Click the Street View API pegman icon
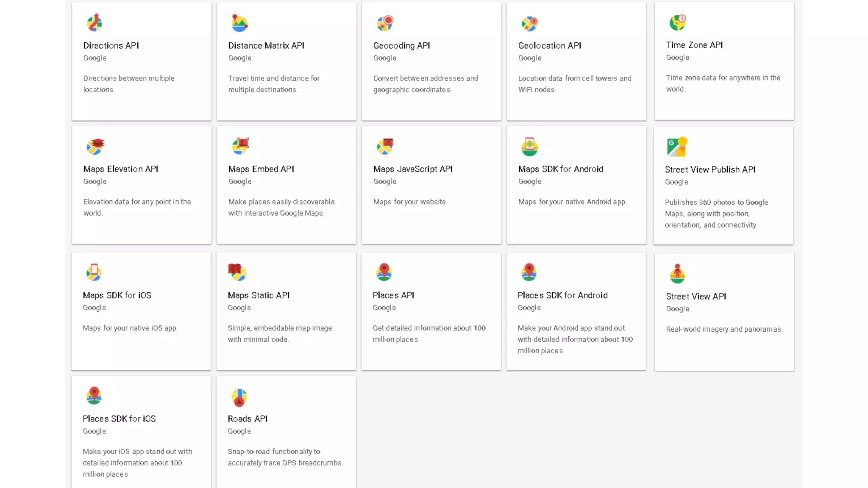The width and height of the screenshot is (868, 488). pyautogui.click(x=677, y=273)
